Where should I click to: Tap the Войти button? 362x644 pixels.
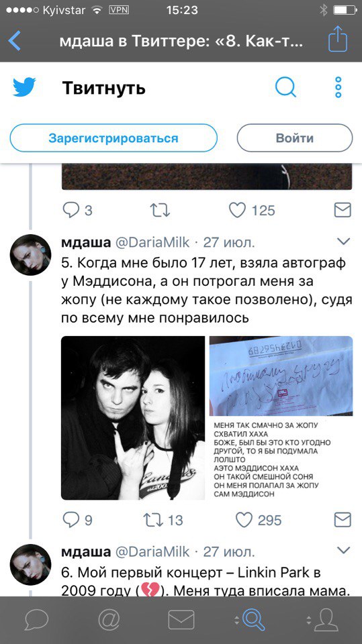(x=295, y=138)
